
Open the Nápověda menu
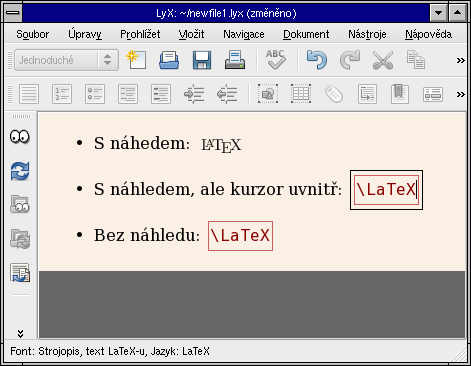pos(428,34)
